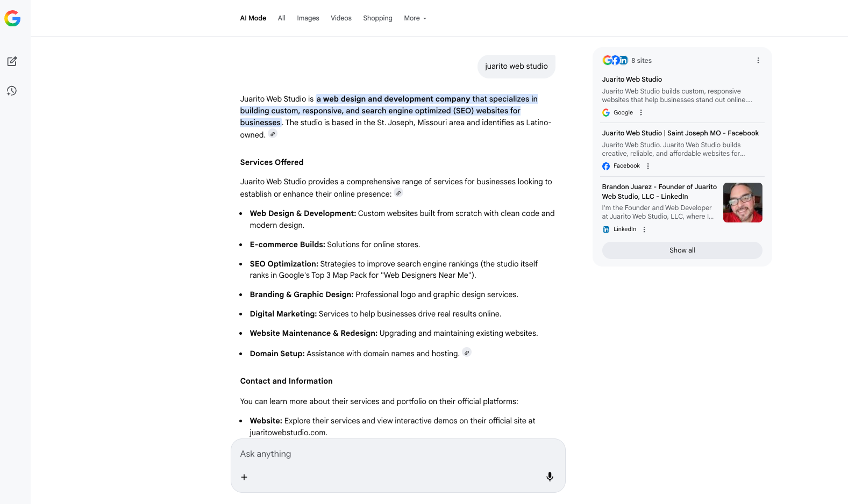Open the three-dot menu beside "8 sites"
848x504 pixels.
point(758,61)
